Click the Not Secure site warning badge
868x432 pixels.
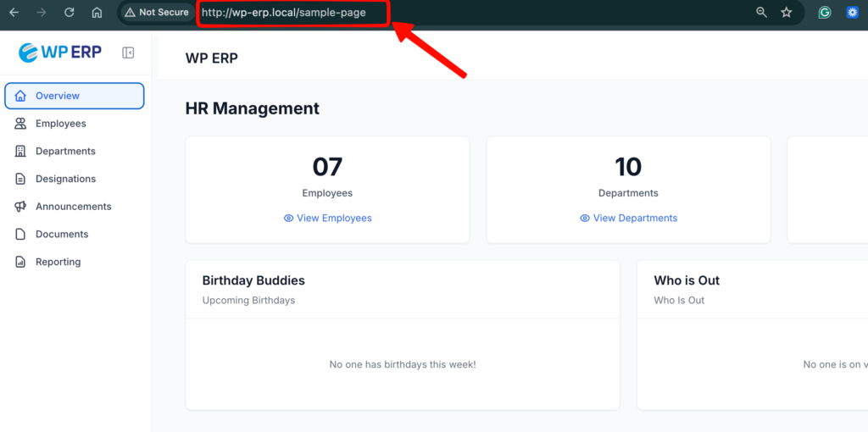pyautogui.click(x=157, y=13)
